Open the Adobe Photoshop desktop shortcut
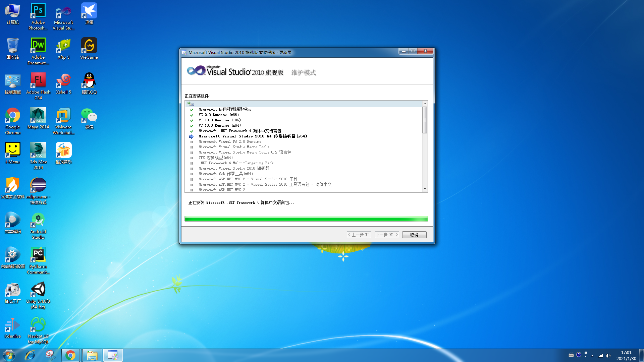This screenshot has height=362, width=644. (38, 16)
